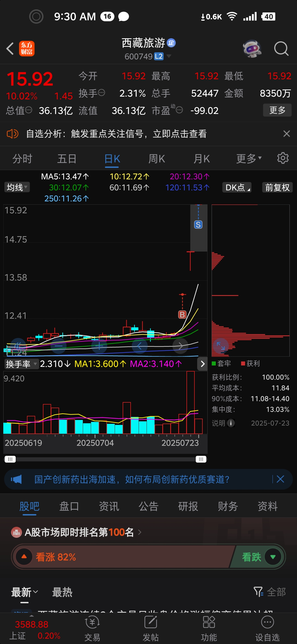
Task: Tap the speaker icon beside 自选分析
Action: click(12, 134)
